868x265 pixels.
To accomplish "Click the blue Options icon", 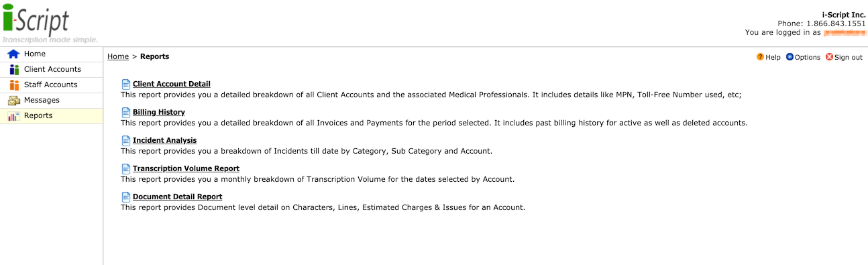I will tap(790, 57).
